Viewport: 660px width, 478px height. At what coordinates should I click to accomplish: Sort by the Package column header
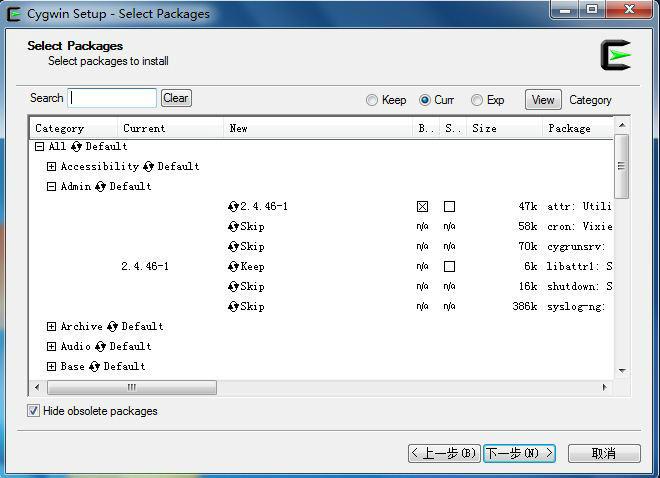tap(575, 128)
